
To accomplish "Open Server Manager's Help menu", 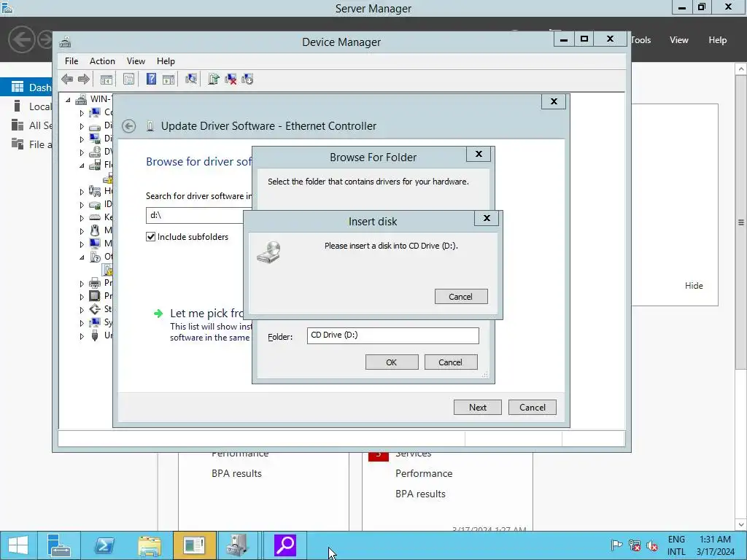I will (x=717, y=40).
